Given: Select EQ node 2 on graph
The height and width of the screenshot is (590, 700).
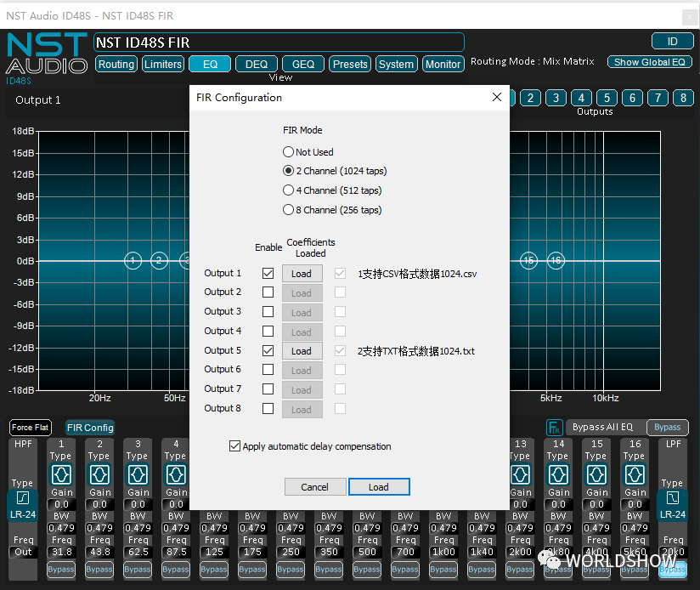Looking at the screenshot, I should pyautogui.click(x=160, y=260).
